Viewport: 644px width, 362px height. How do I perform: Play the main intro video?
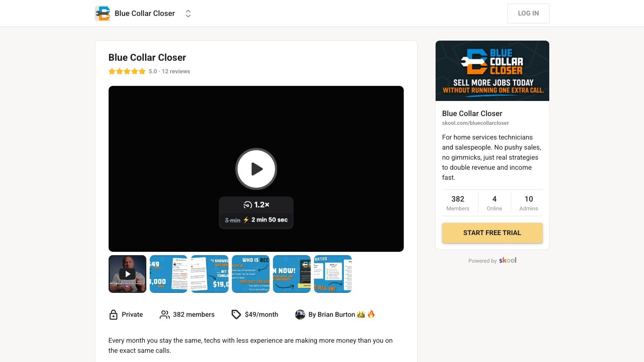coord(256,169)
